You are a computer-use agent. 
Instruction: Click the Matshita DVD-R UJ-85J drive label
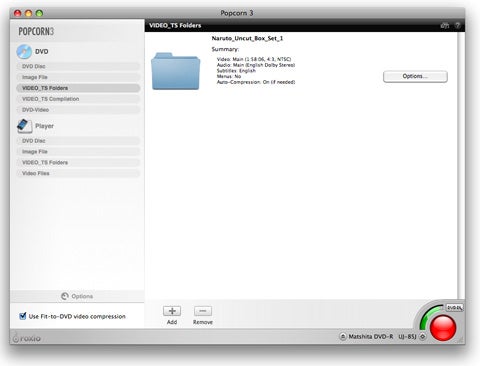pos(382,337)
